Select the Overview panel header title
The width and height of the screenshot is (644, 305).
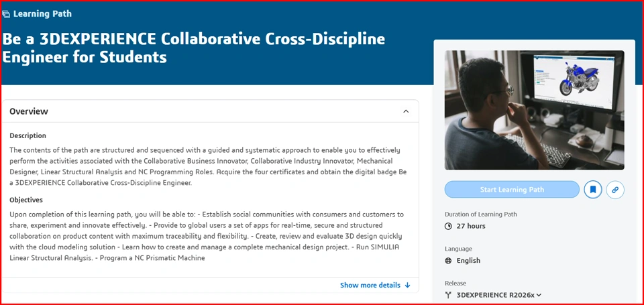(29, 111)
